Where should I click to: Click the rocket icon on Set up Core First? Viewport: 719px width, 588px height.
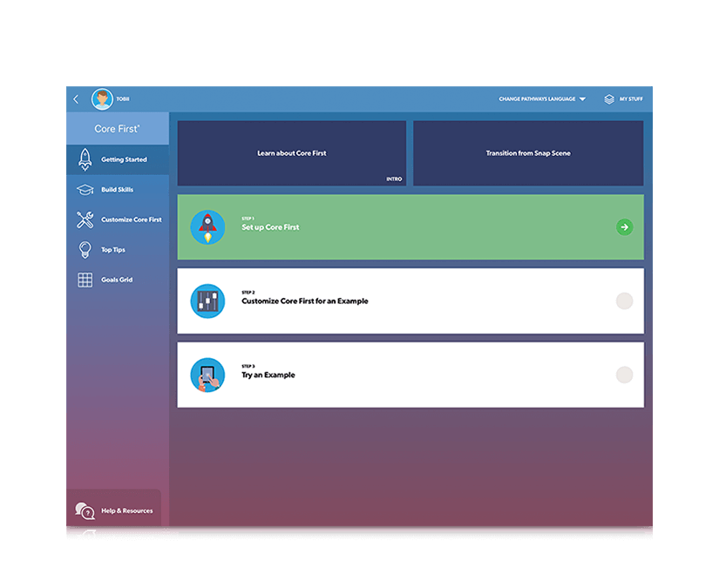207,227
